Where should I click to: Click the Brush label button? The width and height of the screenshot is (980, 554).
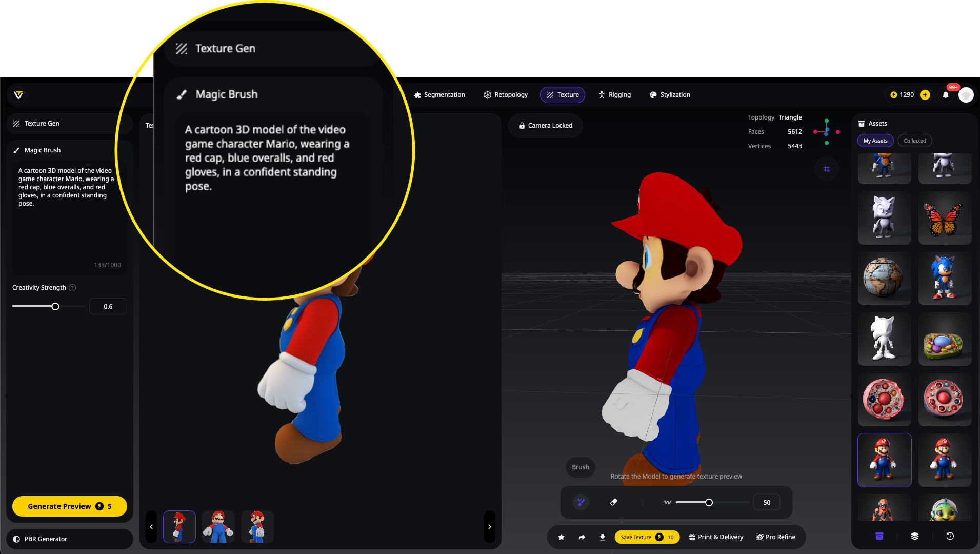(x=581, y=467)
